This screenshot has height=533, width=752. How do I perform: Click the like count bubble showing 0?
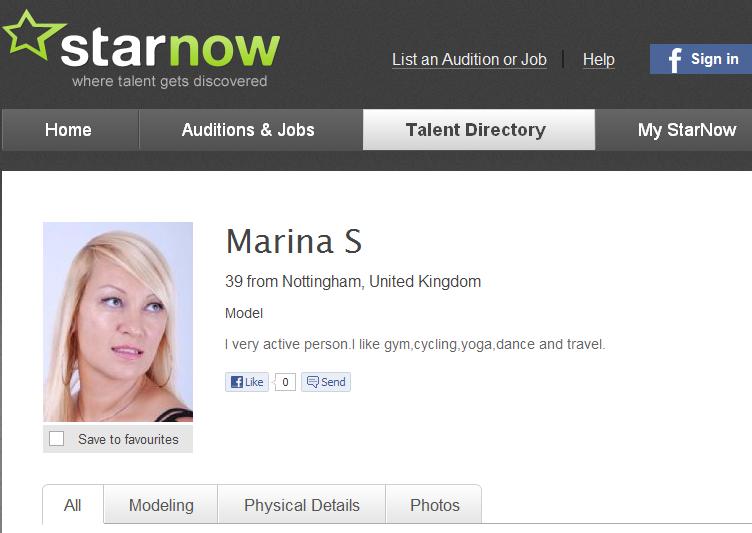tap(285, 382)
